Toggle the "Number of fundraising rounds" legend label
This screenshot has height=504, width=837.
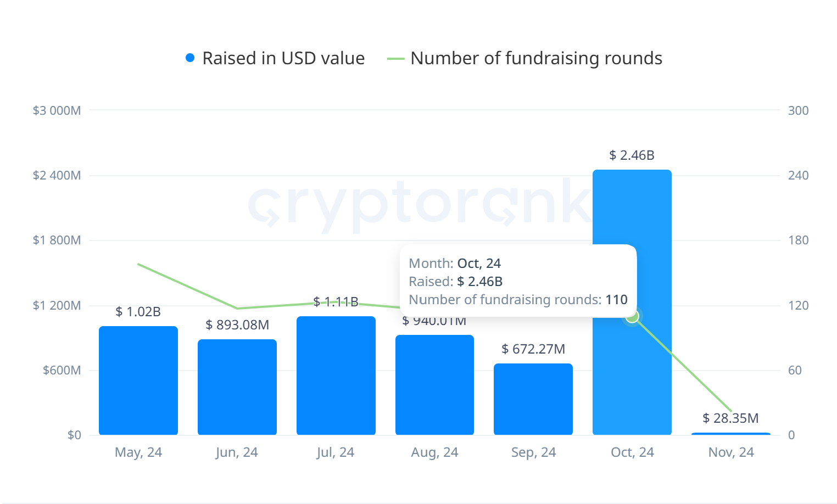click(536, 58)
